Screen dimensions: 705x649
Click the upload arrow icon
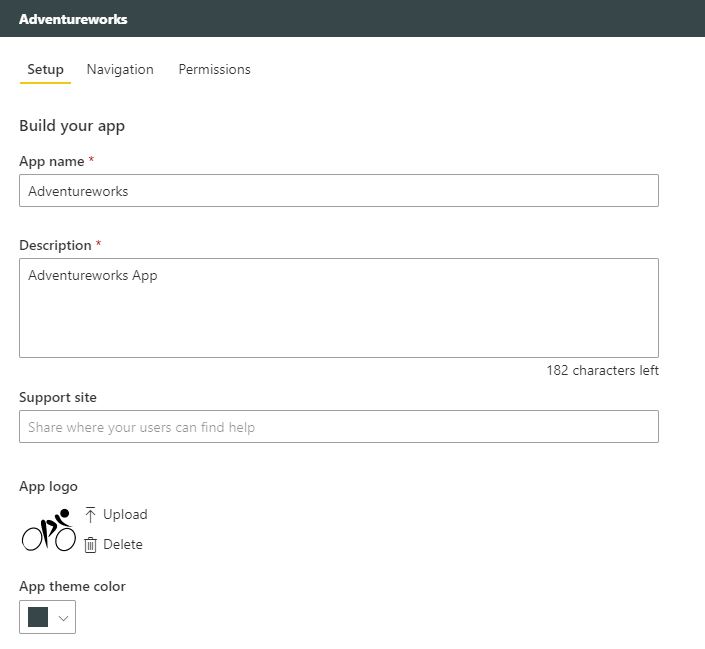click(x=90, y=514)
